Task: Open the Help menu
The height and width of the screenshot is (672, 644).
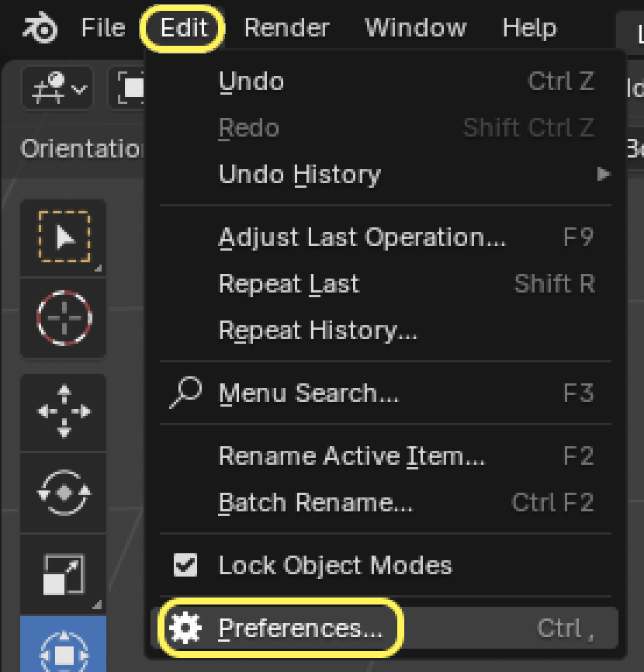Action: (529, 29)
